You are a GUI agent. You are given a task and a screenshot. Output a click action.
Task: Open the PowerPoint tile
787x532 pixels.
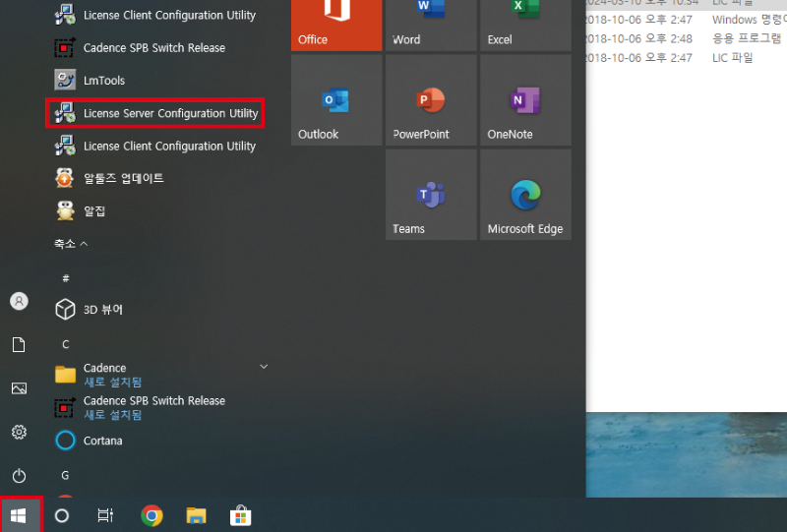click(x=431, y=100)
